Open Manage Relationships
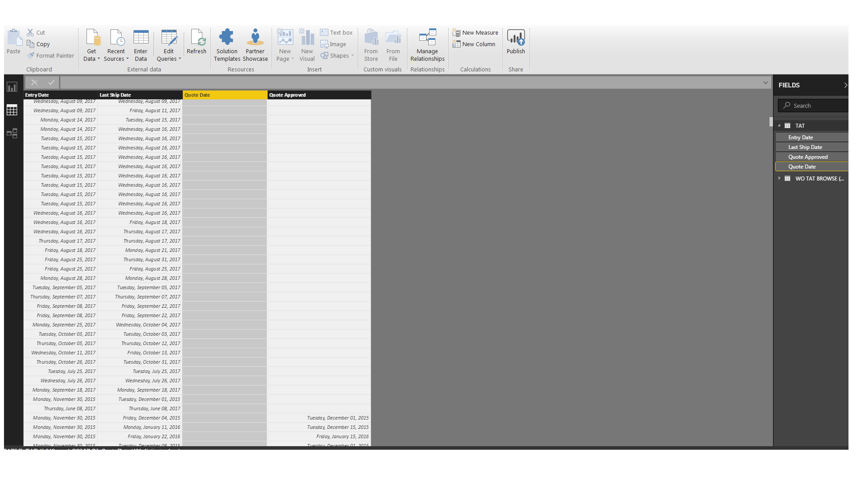The width and height of the screenshot is (868, 479). 427,45
